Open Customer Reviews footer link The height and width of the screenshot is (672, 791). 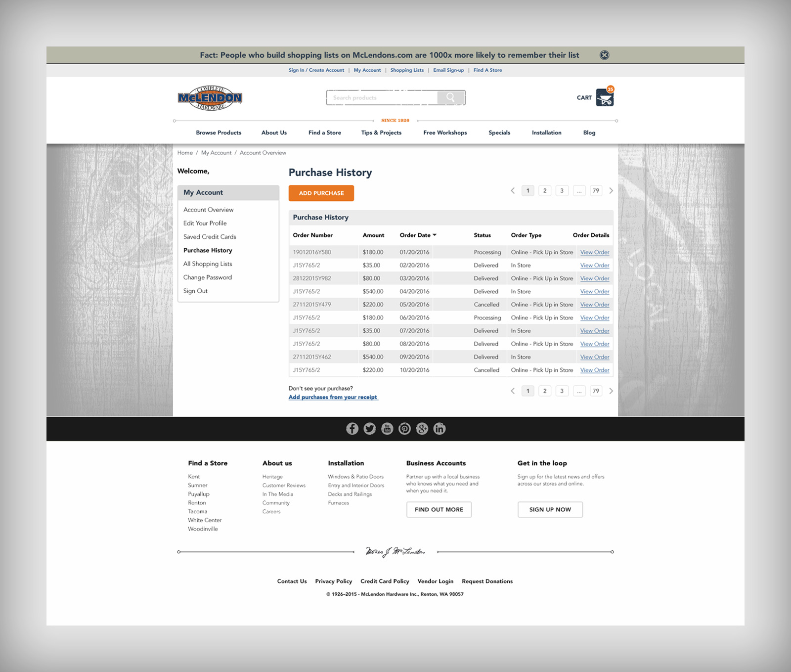[284, 486]
